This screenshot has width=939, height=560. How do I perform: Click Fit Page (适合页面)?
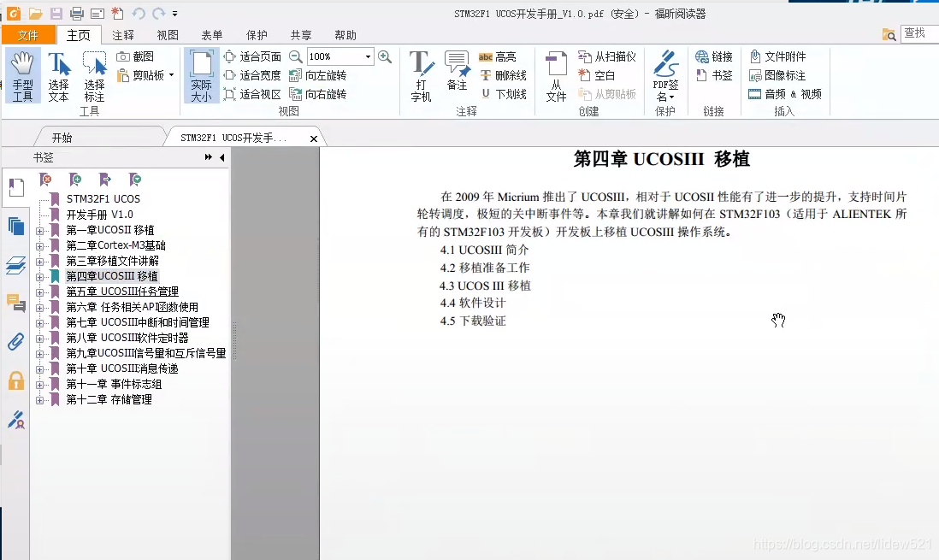pos(252,56)
